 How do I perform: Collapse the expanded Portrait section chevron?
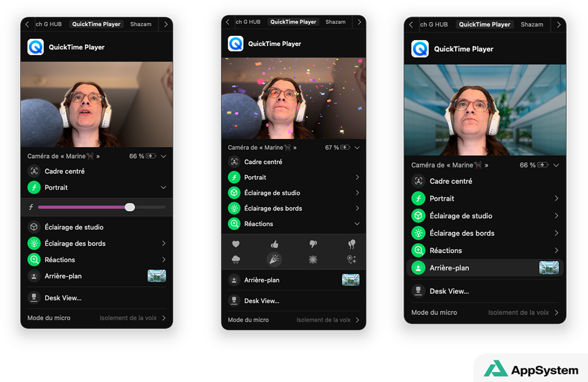click(163, 187)
